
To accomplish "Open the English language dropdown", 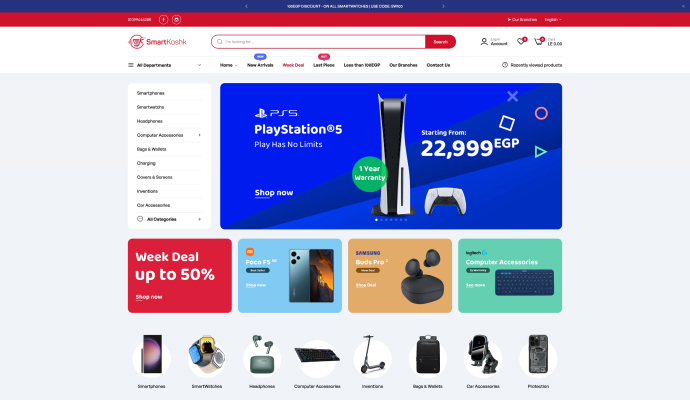I will pos(553,19).
